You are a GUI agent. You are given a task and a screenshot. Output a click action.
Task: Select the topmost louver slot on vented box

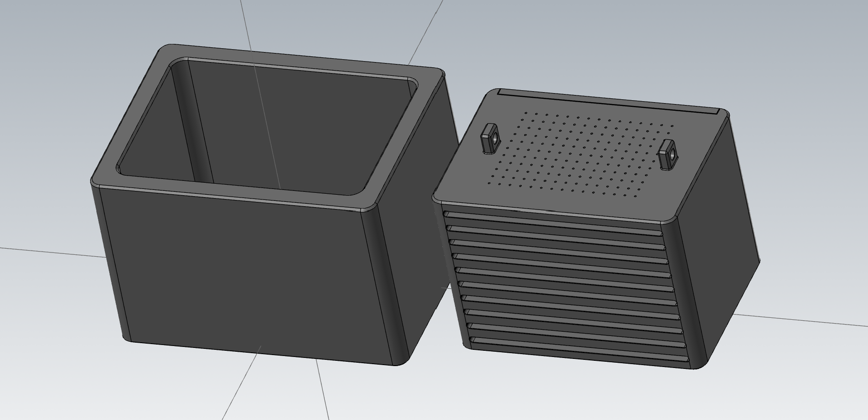(x=553, y=220)
